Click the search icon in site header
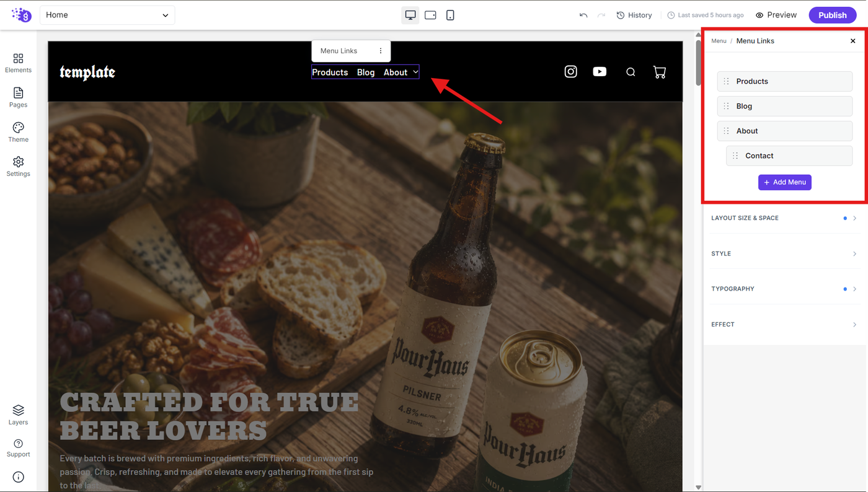 [631, 72]
